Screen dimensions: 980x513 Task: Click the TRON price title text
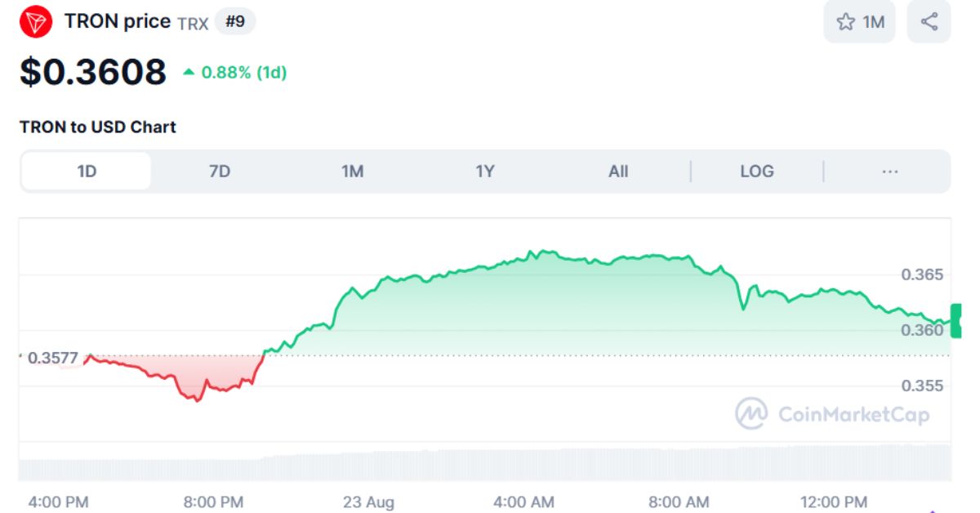pyautogui.click(x=118, y=21)
